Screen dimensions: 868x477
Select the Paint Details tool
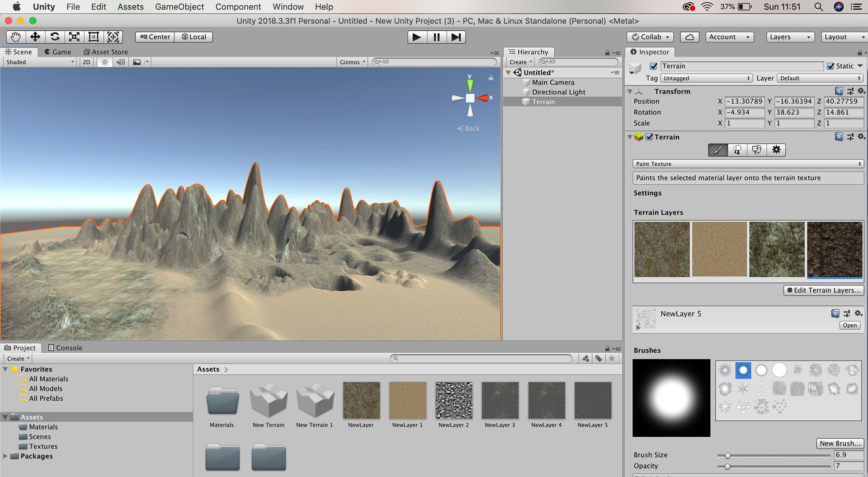tap(757, 150)
